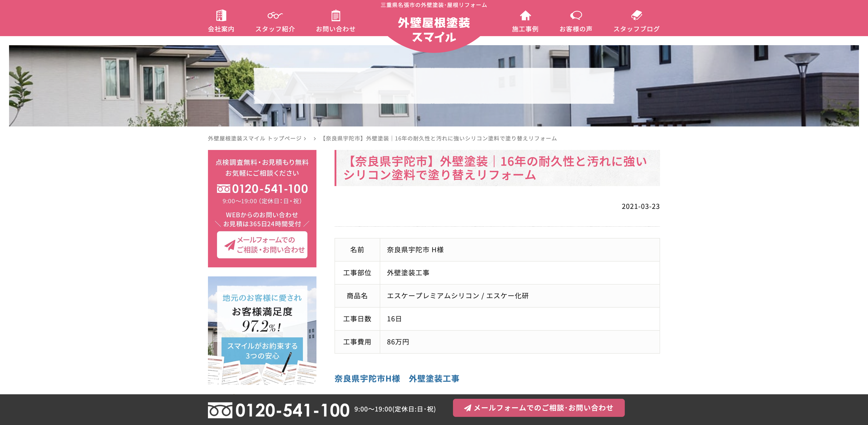The image size is (868, 425).
Task: Click the table cell 16日
Action: coord(520,319)
